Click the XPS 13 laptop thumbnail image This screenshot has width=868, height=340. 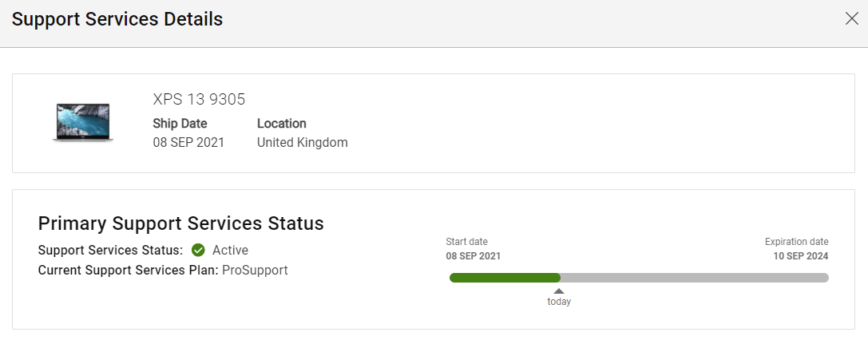(x=83, y=123)
